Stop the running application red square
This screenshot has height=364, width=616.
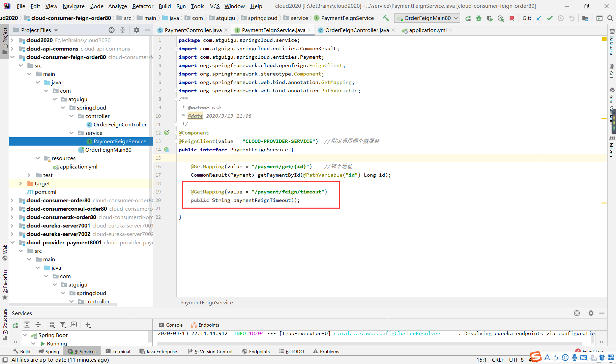[512, 18]
